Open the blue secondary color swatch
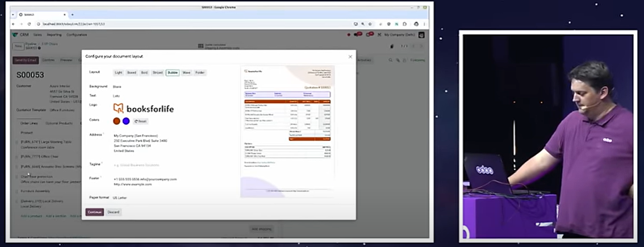Screen dimensions: 644x247 pyautogui.click(x=126, y=122)
